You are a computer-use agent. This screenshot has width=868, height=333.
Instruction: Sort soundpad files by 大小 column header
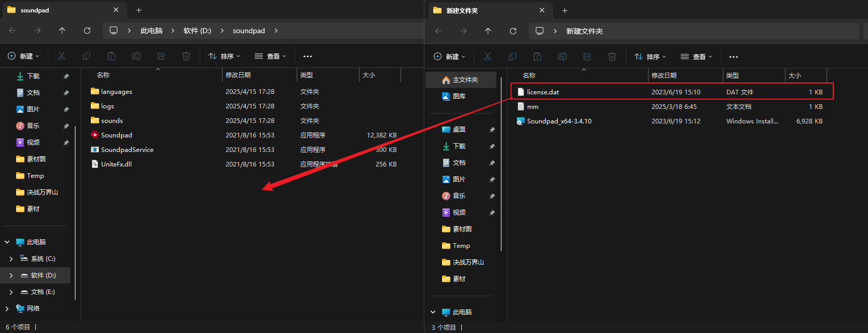click(380, 75)
